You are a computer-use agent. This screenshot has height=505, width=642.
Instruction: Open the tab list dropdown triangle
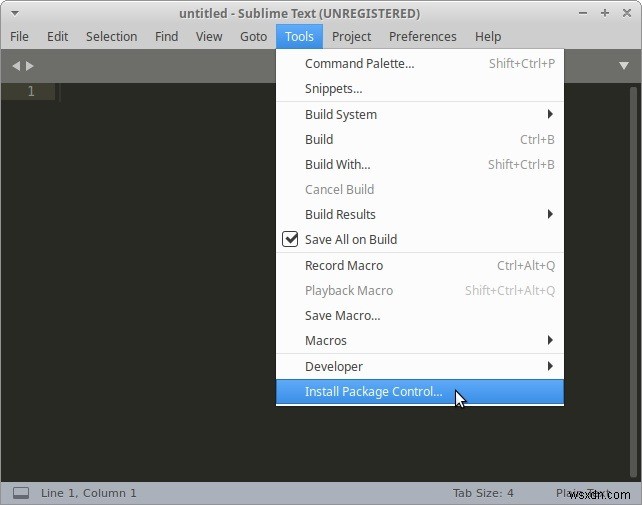pos(624,66)
